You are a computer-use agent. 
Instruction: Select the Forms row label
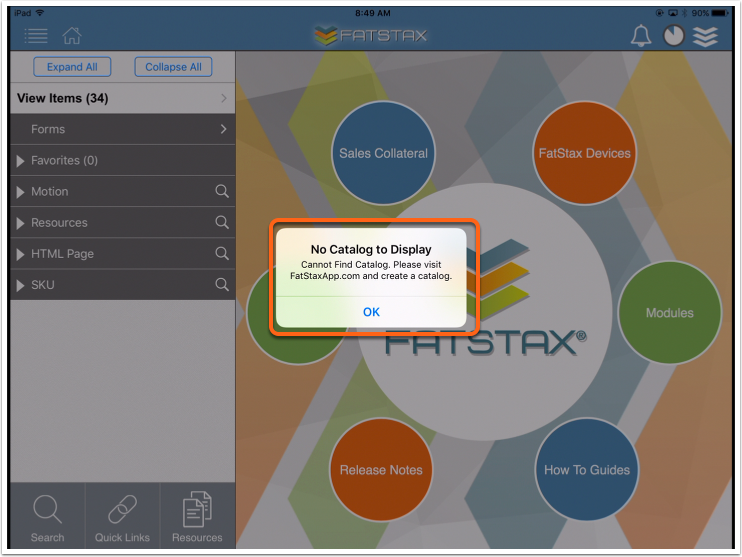(x=48, y=129)
